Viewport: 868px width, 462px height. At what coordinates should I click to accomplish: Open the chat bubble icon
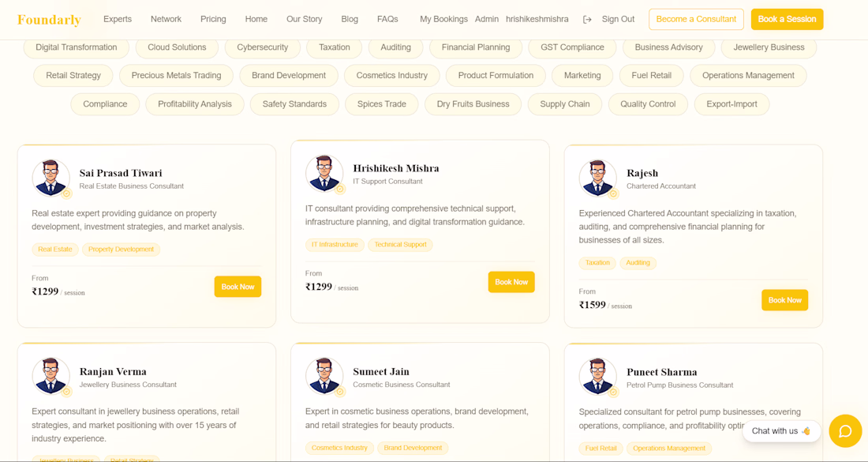coord(845,431)
